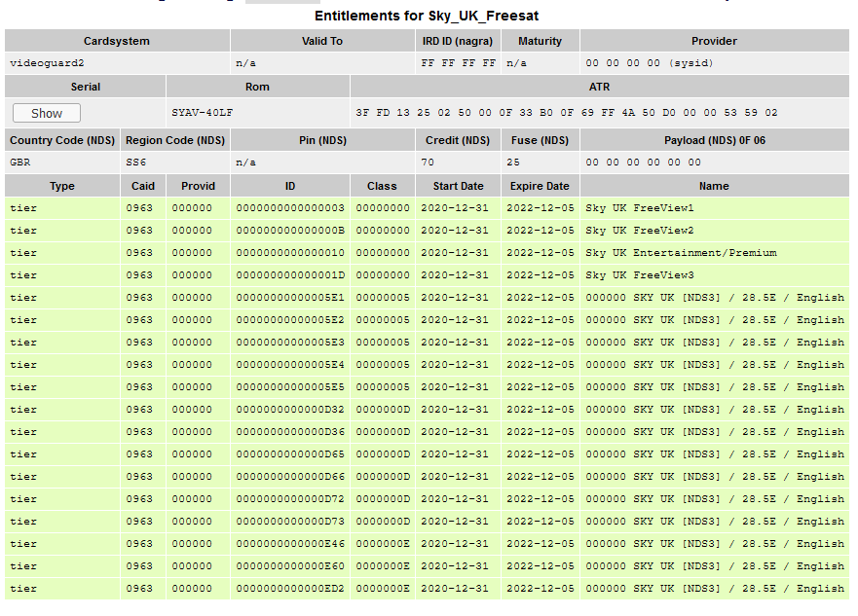Select the ATR hex string value
Screen dimensions: 858x616
tap(567, 113)
